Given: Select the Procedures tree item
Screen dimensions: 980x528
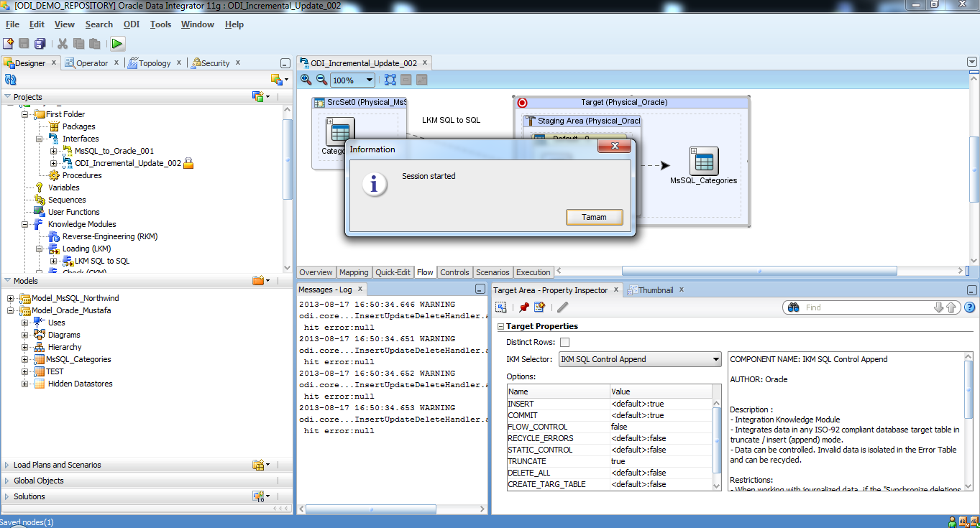Looking at the screenshot, I should tap(81, 175).
